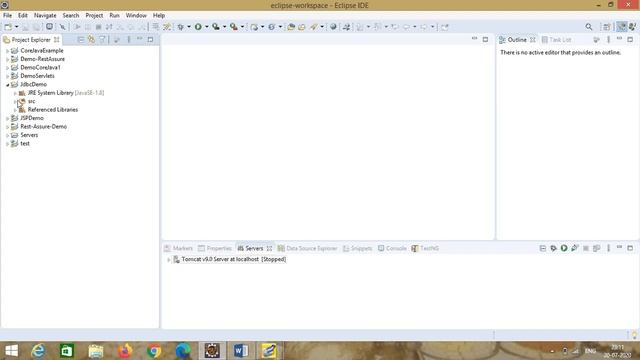Minimize the Project Explorer view

140,39
